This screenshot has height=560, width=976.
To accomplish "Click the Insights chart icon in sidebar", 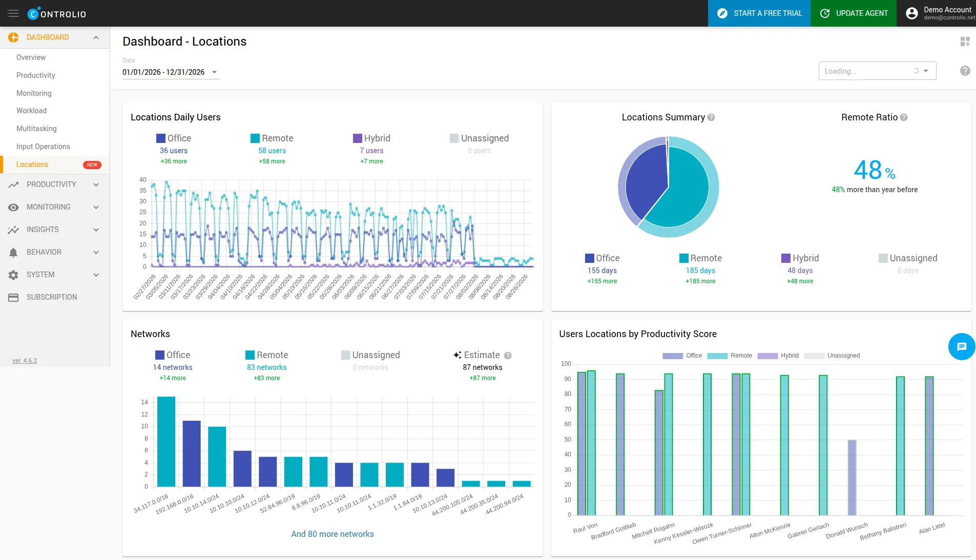I will 13,230.
